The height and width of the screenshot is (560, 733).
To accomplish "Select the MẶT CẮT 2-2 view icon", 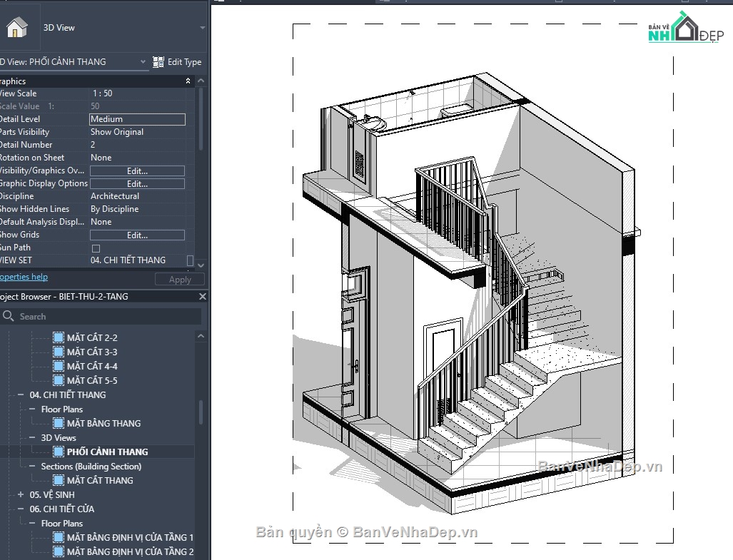I will [59, 337].
